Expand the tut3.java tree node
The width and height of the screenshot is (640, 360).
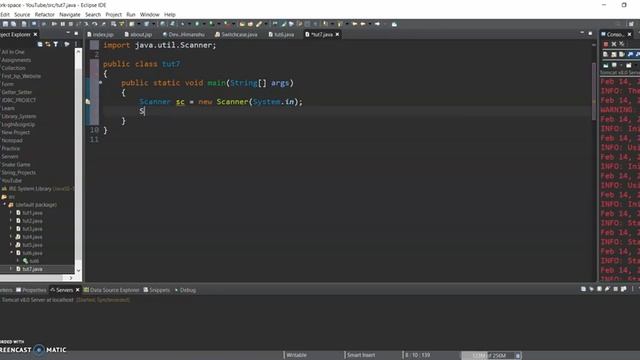(11, 229)
